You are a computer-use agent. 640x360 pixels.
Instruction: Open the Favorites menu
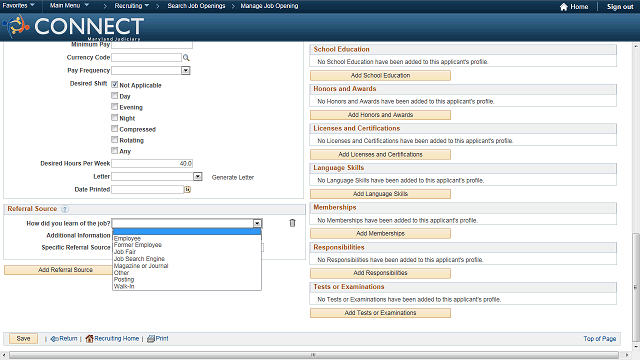pos(18,6)
